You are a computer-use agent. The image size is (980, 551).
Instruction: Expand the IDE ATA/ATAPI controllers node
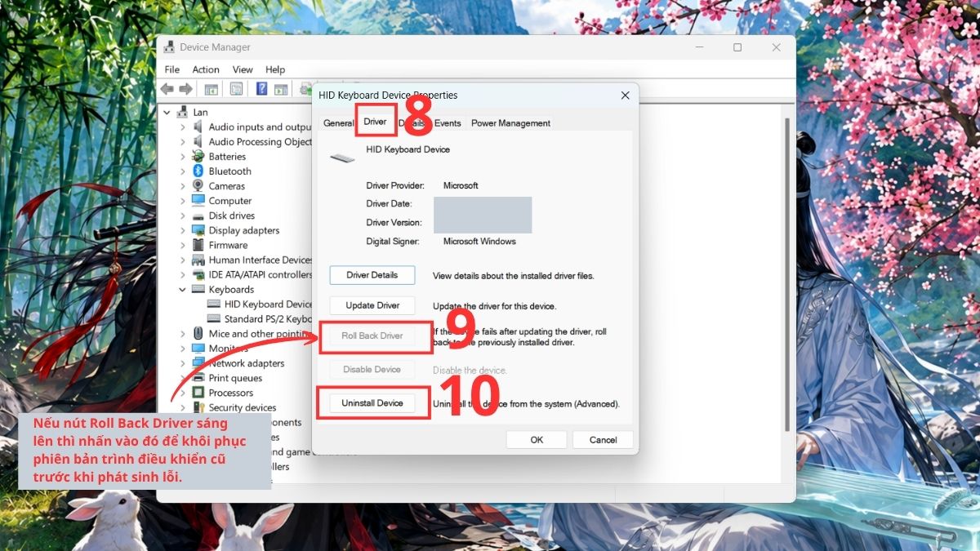[x=183, y=275]
